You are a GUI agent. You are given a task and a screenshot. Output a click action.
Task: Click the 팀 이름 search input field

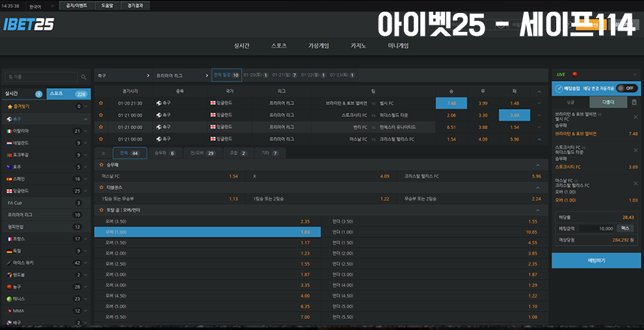[x=41, y=77]
